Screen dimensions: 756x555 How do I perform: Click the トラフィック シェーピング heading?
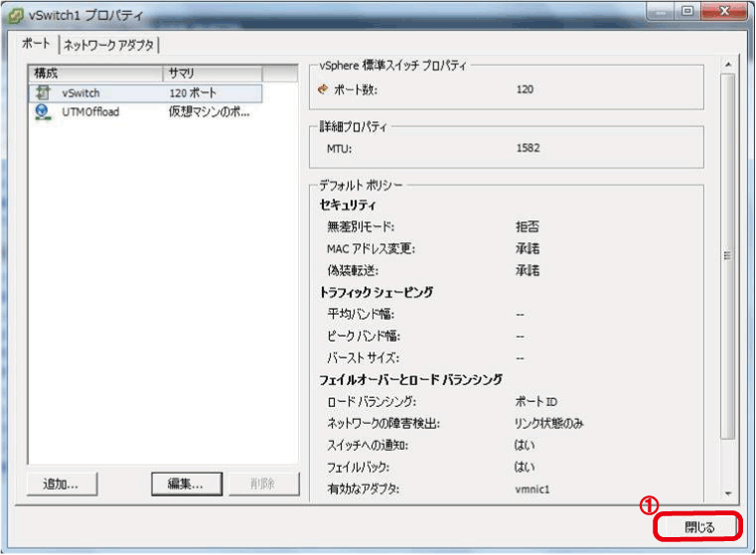point(377,292)
